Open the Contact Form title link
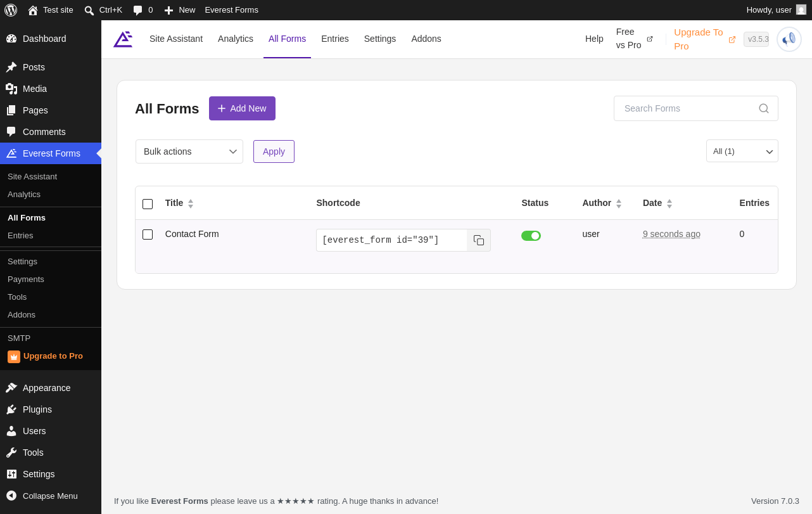812x514 pixels. pyautogui.click(x=192, y=234)
